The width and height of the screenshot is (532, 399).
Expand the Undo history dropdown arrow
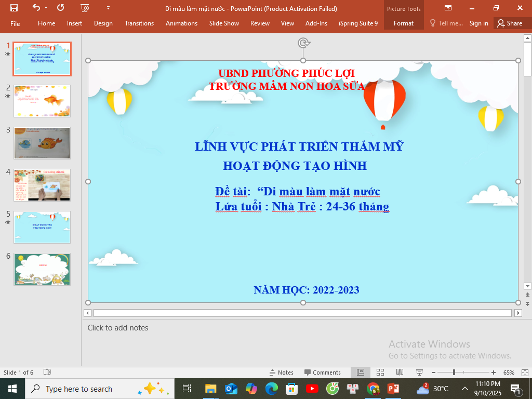coord(46,8)
